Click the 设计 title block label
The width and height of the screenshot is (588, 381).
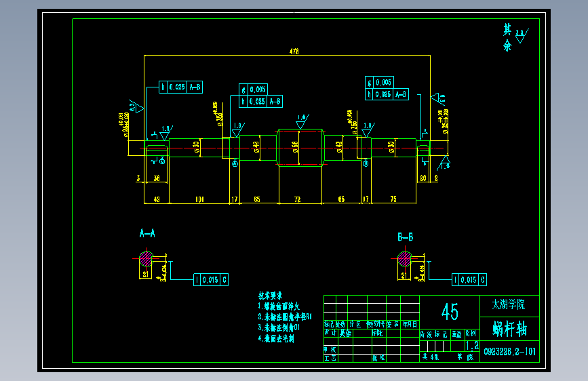330,333
